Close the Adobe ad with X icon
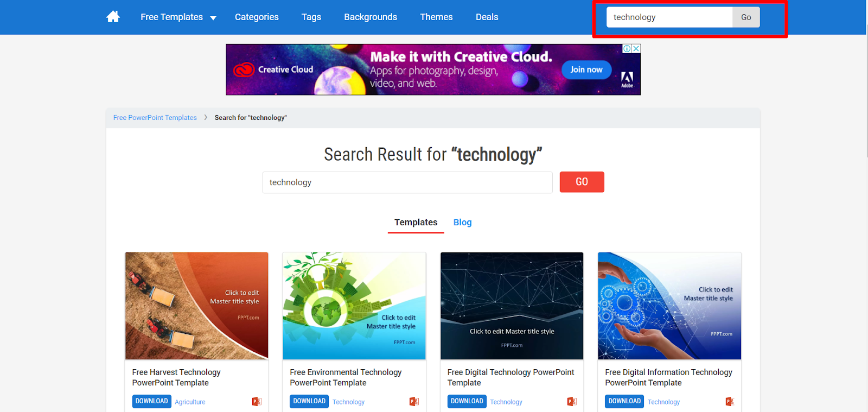 click(636, 48)
